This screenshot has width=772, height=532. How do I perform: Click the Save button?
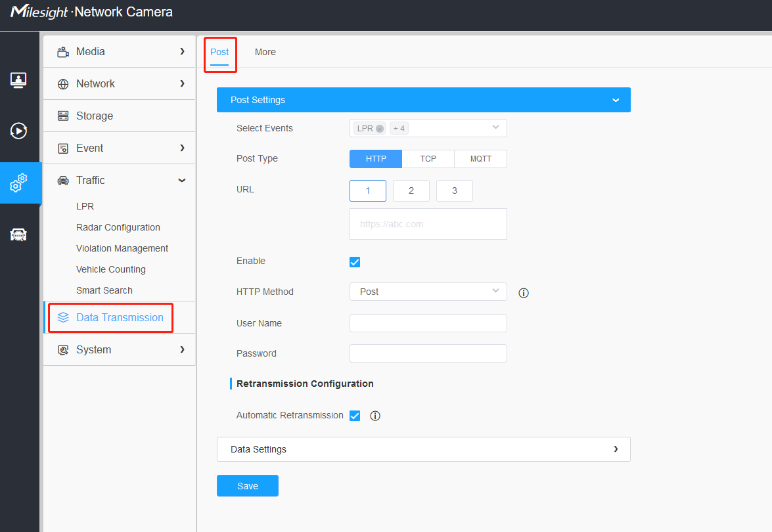[x=248, y=486]
